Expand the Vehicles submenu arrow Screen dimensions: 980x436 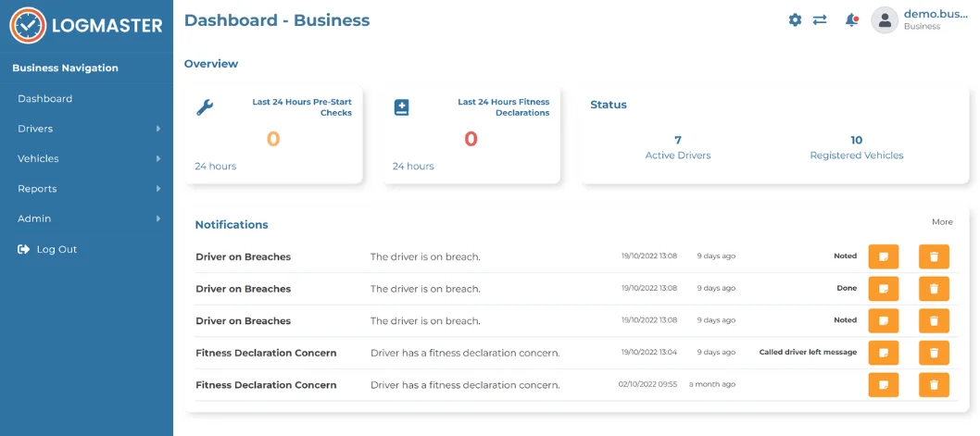click(x=158, y=158)
